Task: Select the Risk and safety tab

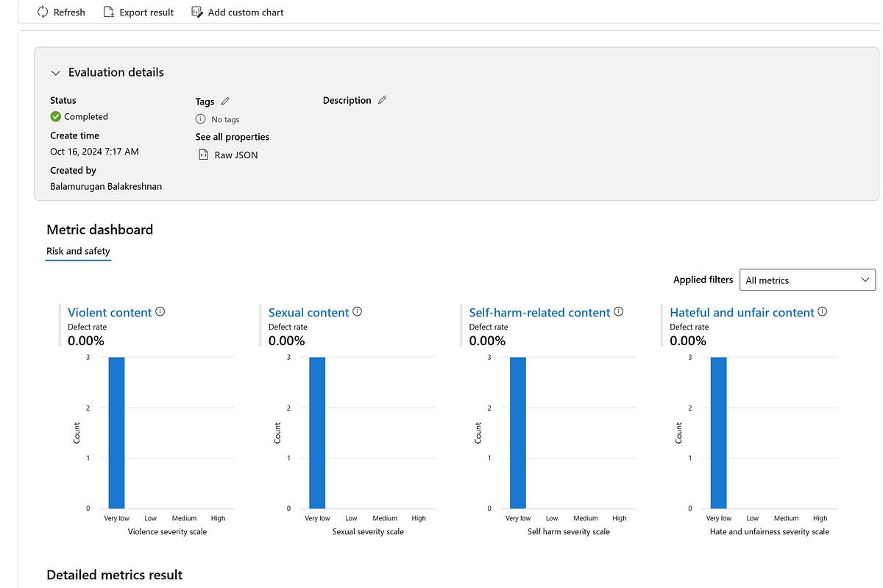Action: [78, 251]
